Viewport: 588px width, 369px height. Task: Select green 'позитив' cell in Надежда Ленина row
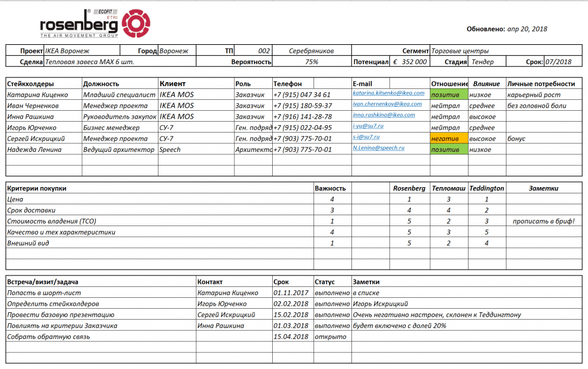(x=449, y=149)
